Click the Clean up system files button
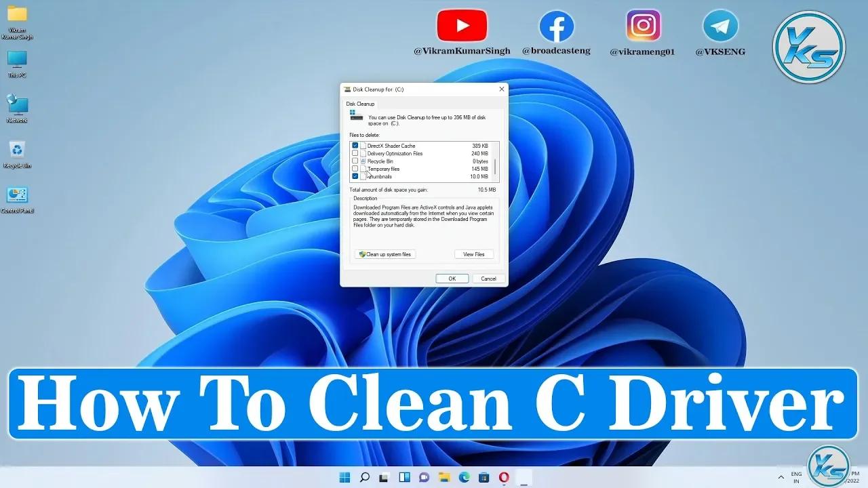The width and height of the screenshot is (868, 488). [385, 254]
